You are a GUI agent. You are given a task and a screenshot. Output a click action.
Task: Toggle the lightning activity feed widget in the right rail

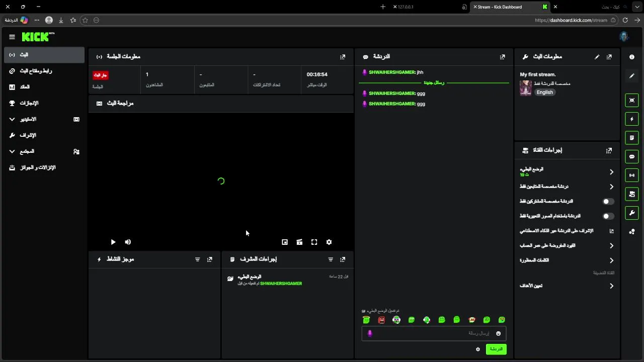[632, 119]
